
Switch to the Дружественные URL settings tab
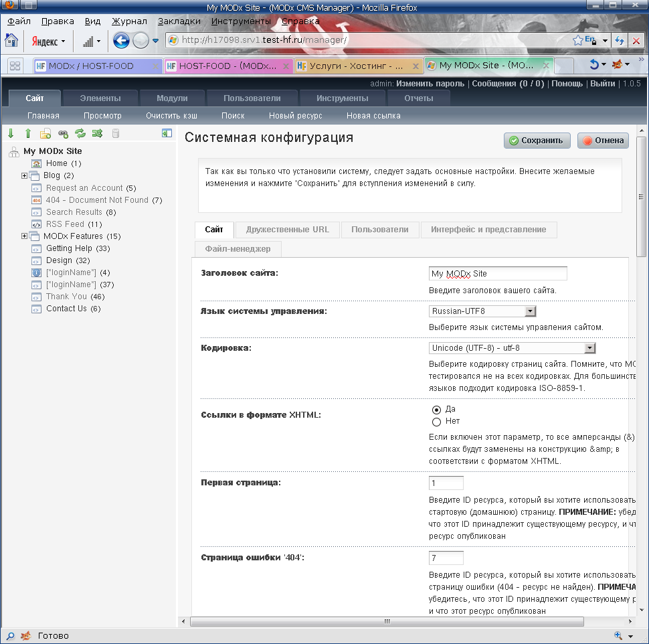point(287,230)
